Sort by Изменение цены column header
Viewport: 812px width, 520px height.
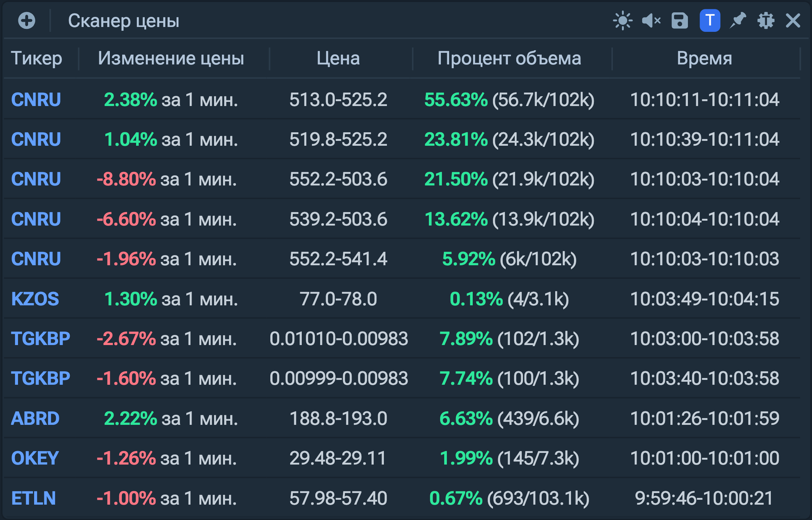171,58
